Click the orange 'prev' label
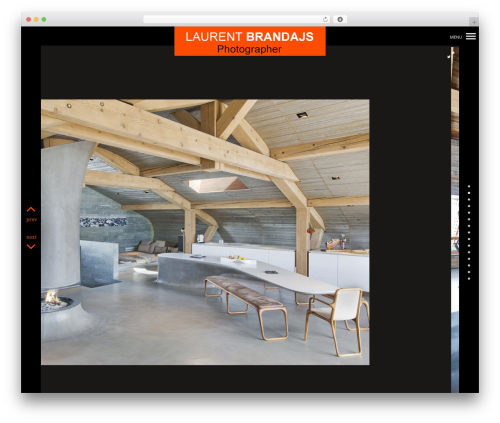Viewport: 500px width, 423px height. click(x=31, y=219)
